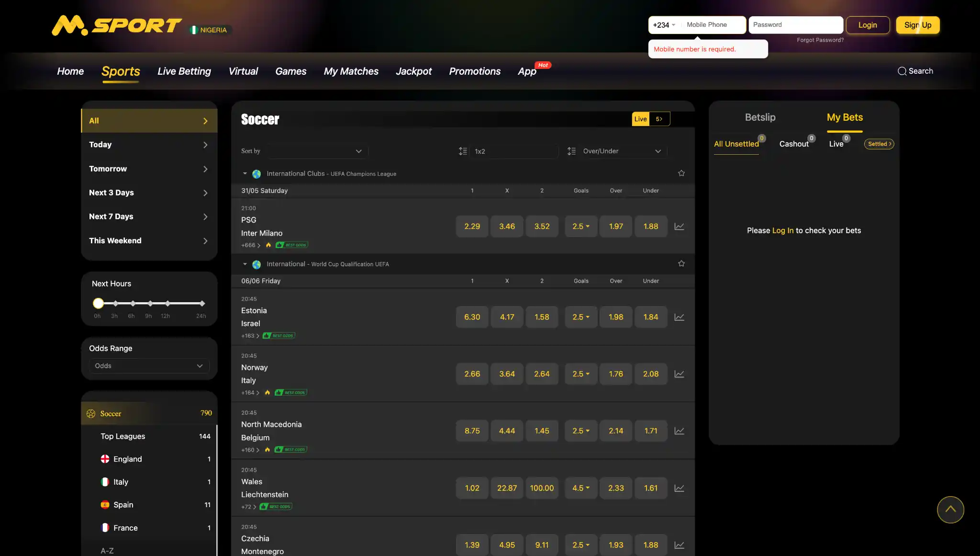Select odds 1.02 for Wales win
The height and width of the screenshot is (556, 980).
472,488
